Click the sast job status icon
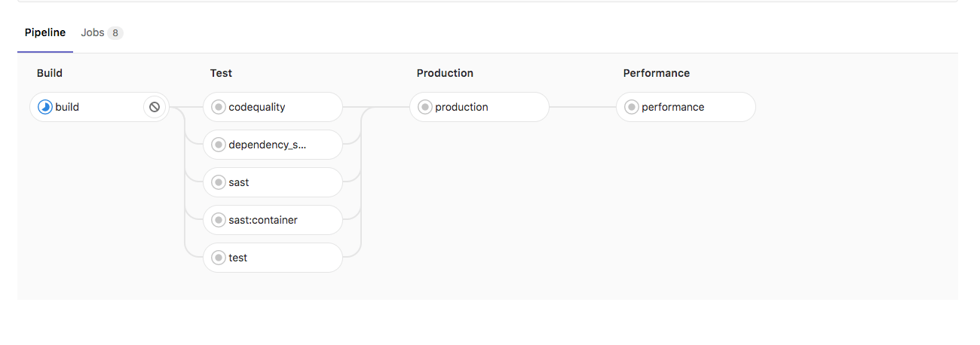 219,182
